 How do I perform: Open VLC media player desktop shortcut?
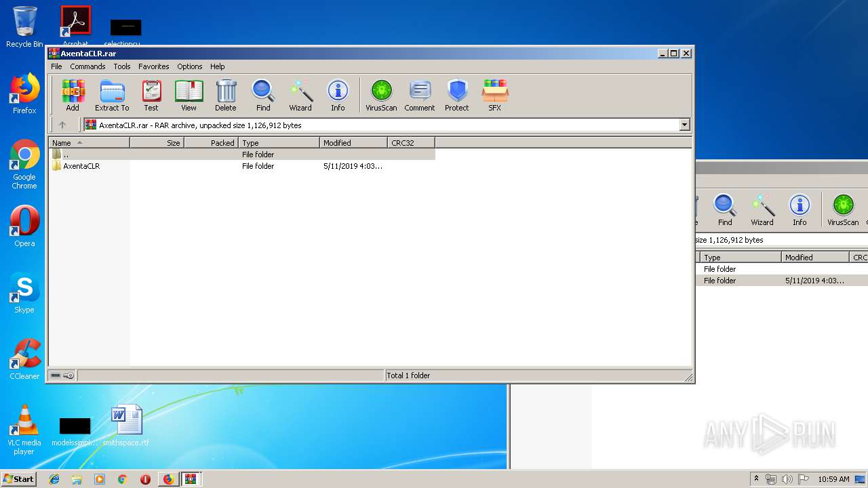(x=24, y=430)
